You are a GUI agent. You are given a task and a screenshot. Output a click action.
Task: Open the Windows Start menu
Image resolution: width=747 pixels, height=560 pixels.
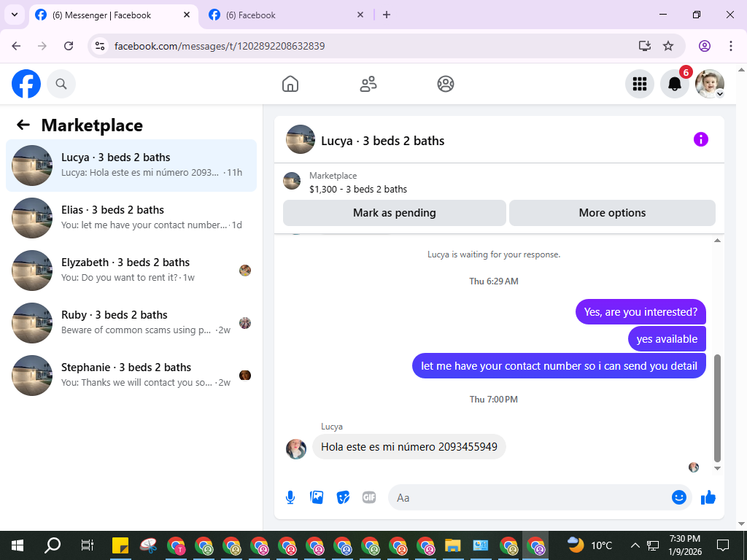click(18, 545)
